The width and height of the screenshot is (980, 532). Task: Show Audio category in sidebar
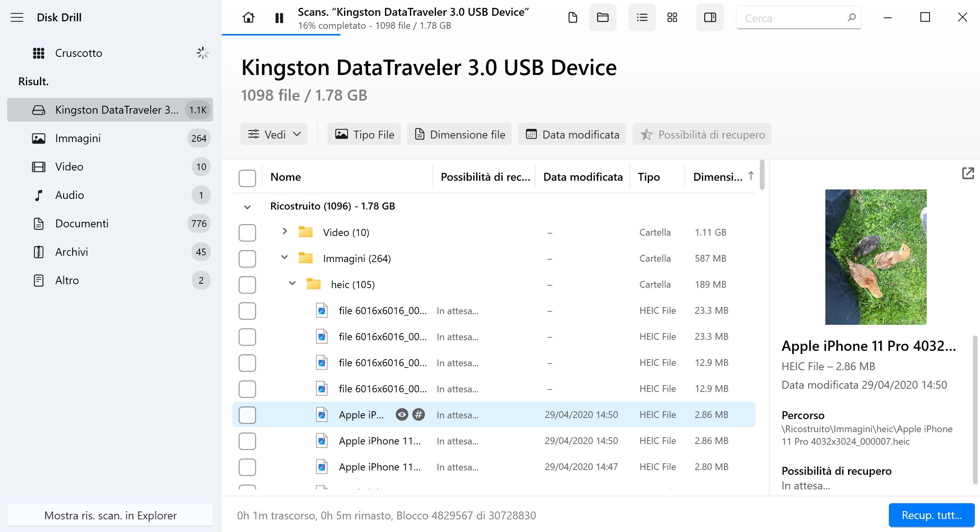tap(110, 195)
